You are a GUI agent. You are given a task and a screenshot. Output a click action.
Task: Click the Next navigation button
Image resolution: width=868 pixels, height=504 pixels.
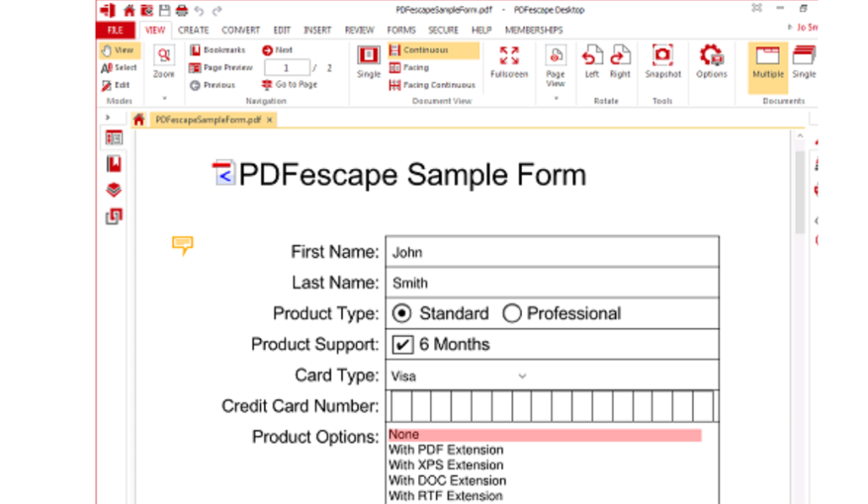tap(277, 49)
